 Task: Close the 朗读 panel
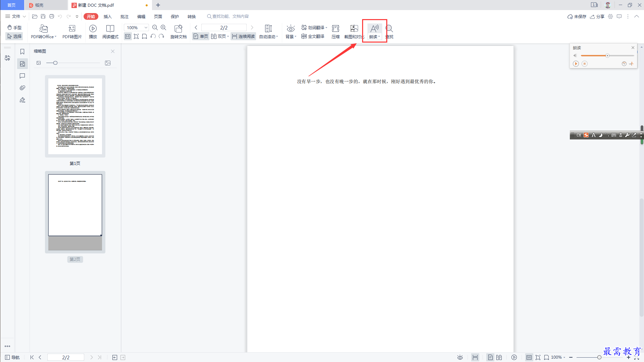(633, 48)
